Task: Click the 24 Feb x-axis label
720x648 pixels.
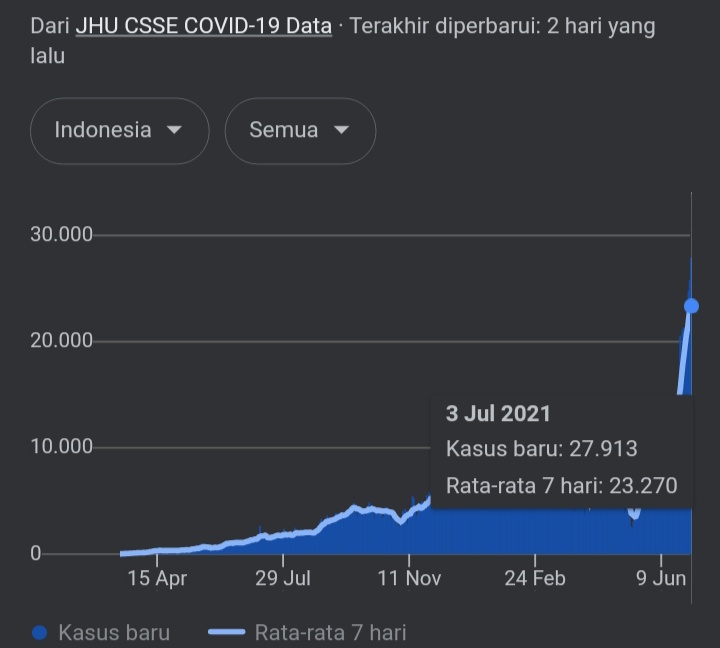Action: coord(534,578)
